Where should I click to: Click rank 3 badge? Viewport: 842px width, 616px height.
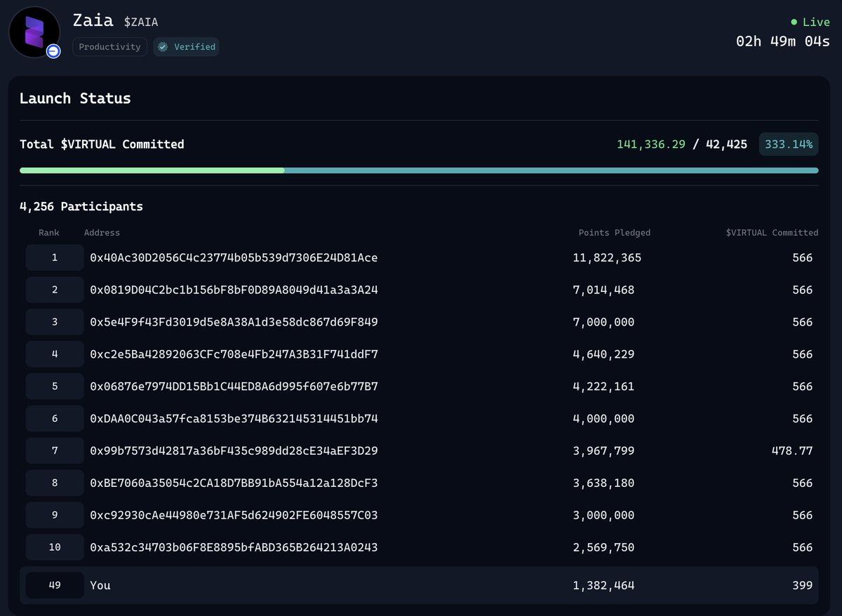click(x=55, y=322)
